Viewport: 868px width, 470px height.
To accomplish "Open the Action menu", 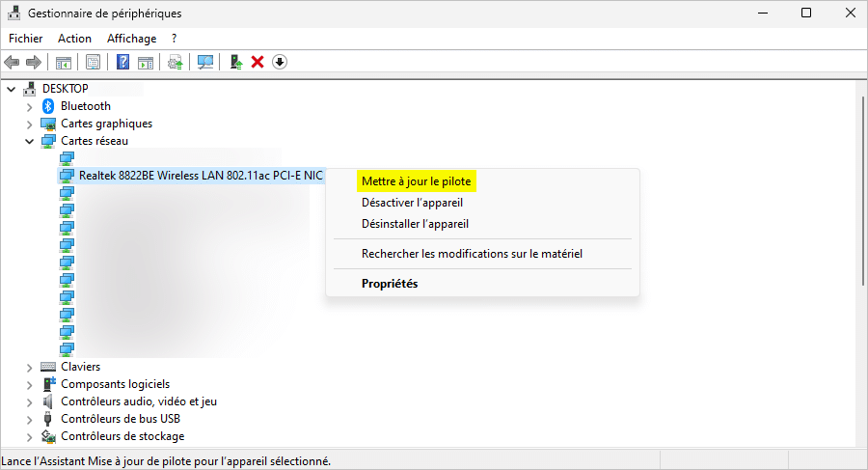I will coord(74,39).
